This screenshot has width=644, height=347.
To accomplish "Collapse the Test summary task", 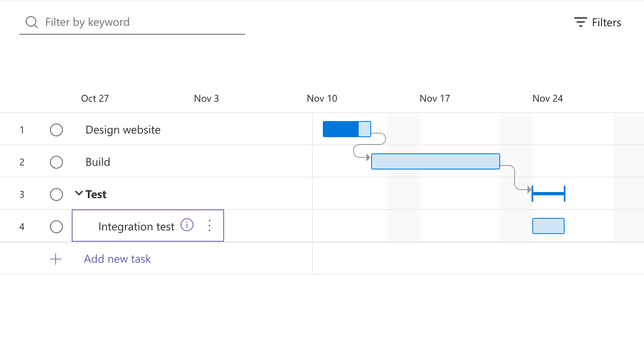I will (79, 194).
